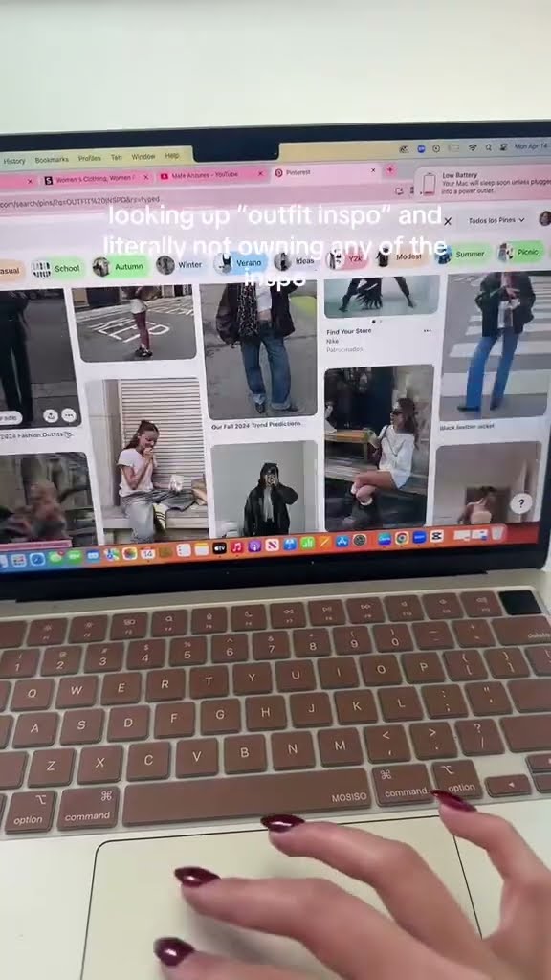Select the Verano filter chip

coord(240,263)
